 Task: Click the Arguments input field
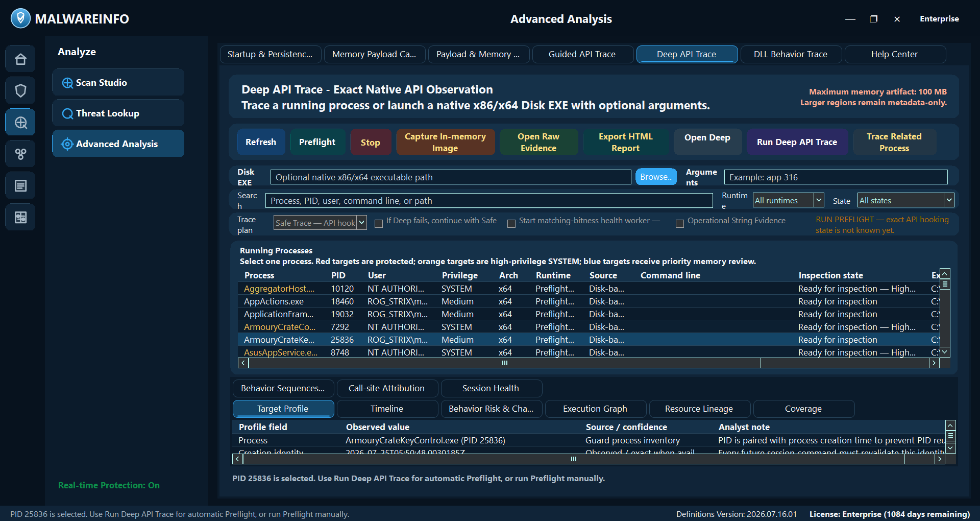pos(836,177)
